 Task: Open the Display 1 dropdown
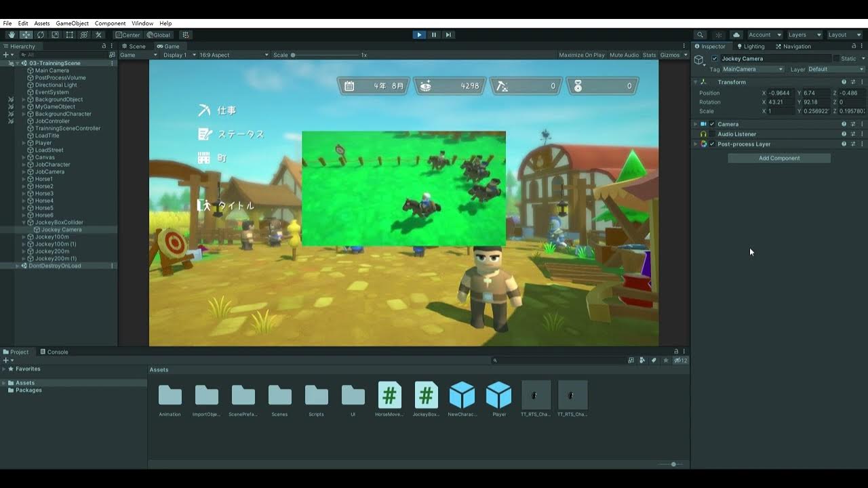click(x=179, y=55)
